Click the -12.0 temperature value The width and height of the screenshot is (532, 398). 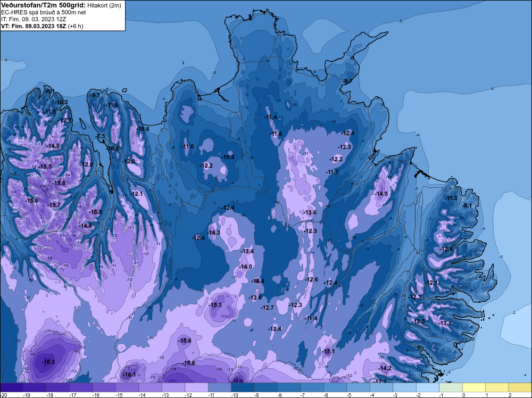coord(129,161)
